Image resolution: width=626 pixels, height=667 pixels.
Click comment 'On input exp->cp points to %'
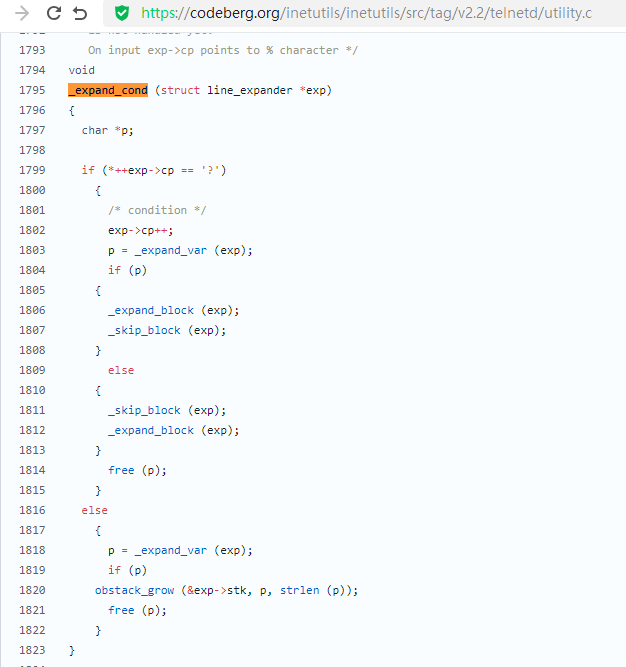tap(180, 50)
